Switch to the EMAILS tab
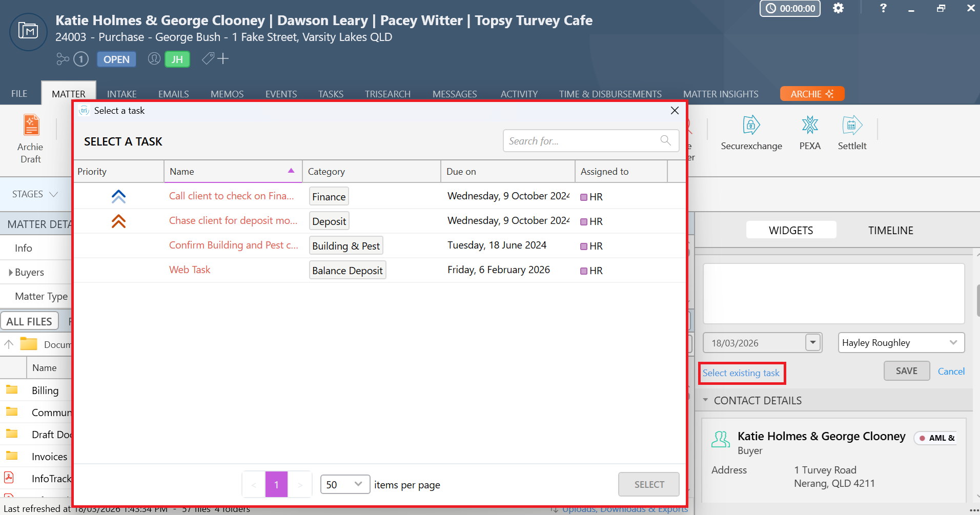The width and height of the screenshot is (980, 515). [x=173, y=94]
